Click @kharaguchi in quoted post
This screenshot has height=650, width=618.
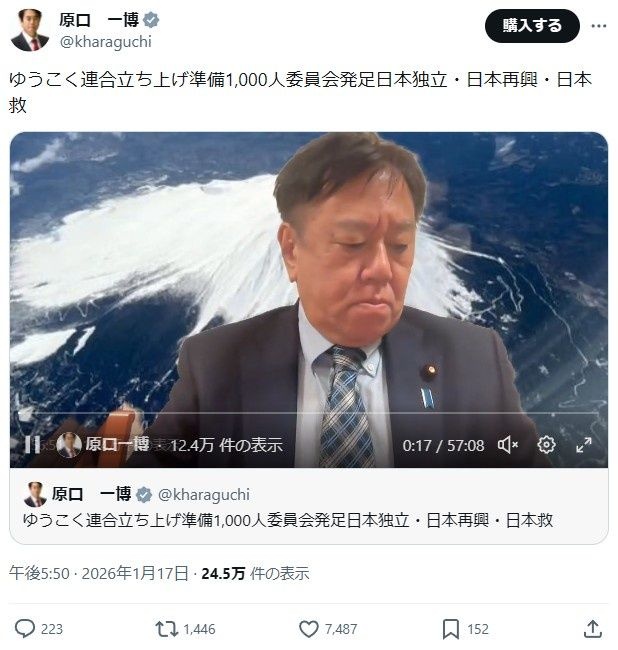click(x=204, y=495)
